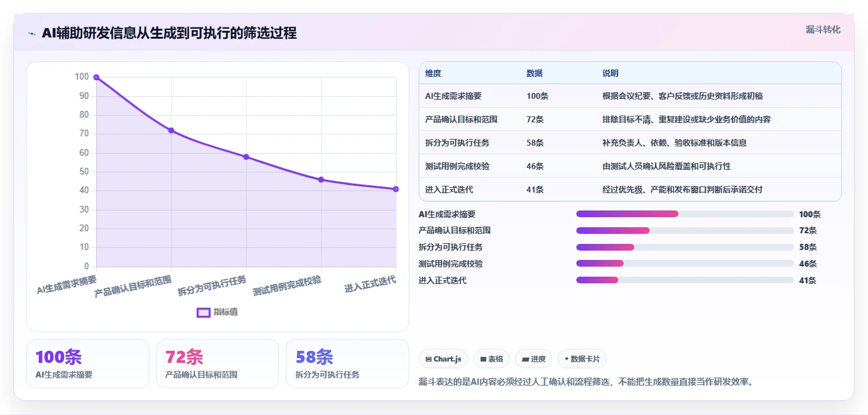Screen dimensions: 868x415
Task: Click the 数据 table column header
Action: coord(534,74)
